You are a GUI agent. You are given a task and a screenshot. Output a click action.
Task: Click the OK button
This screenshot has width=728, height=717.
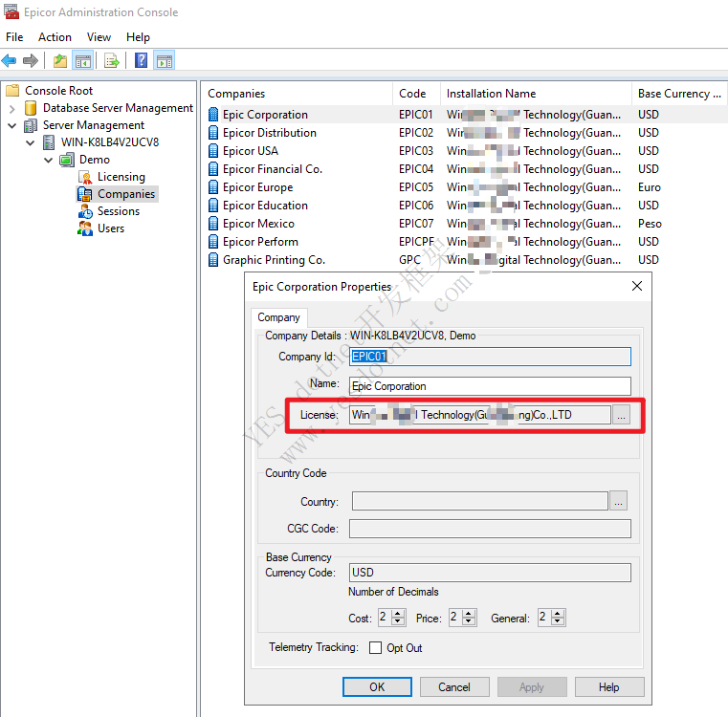click(377, 686)
